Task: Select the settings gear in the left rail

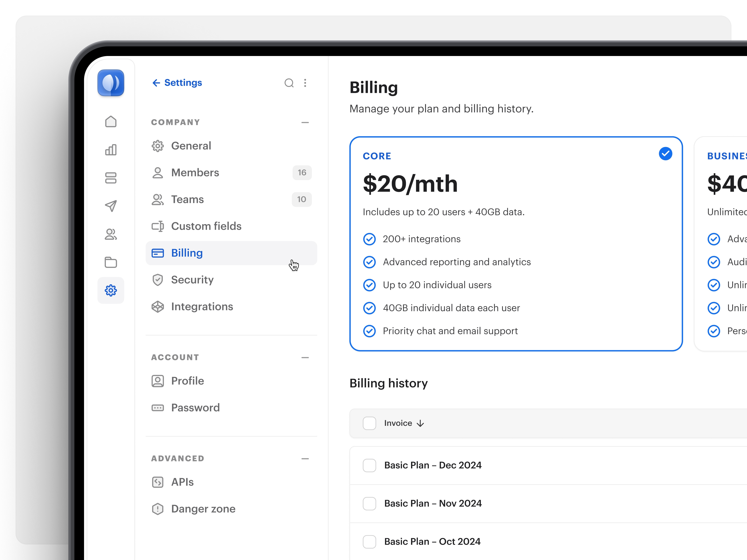Action: point(111,290)
